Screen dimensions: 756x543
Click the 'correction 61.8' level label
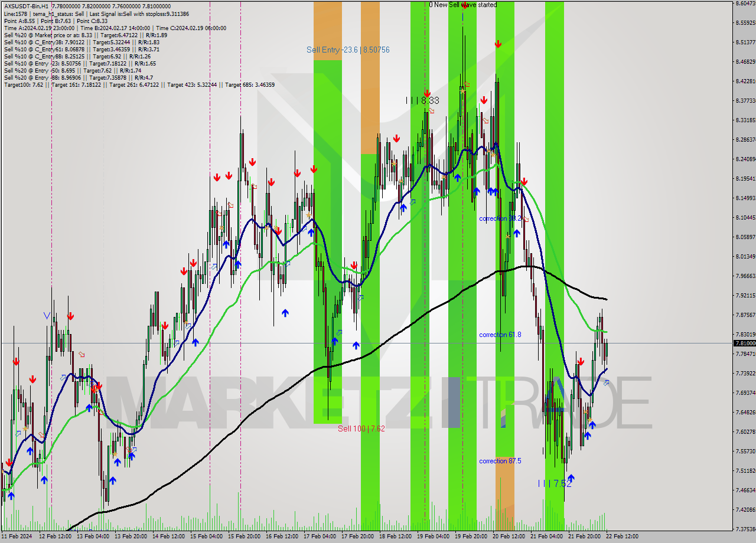(x=500, y=335)
